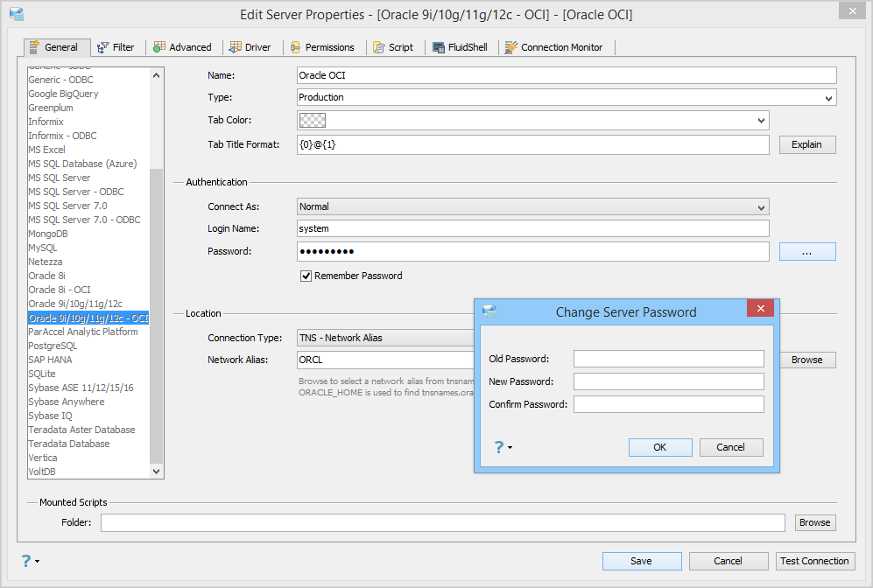Open help menu in Change Server Password dialog
Screen dimensions: 873x588
pos(503,447)
